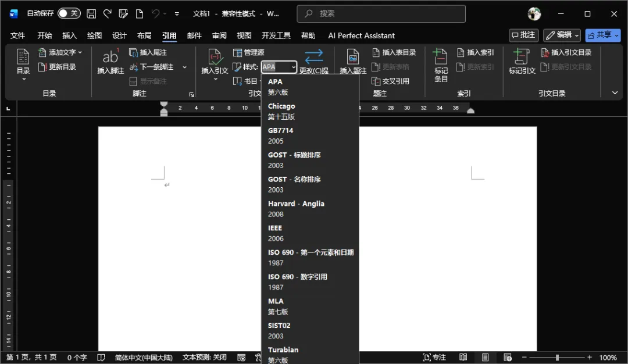Toggle the AutoSave switch
Viewport: 628px width, 364px height.
[x=69, y=13]
